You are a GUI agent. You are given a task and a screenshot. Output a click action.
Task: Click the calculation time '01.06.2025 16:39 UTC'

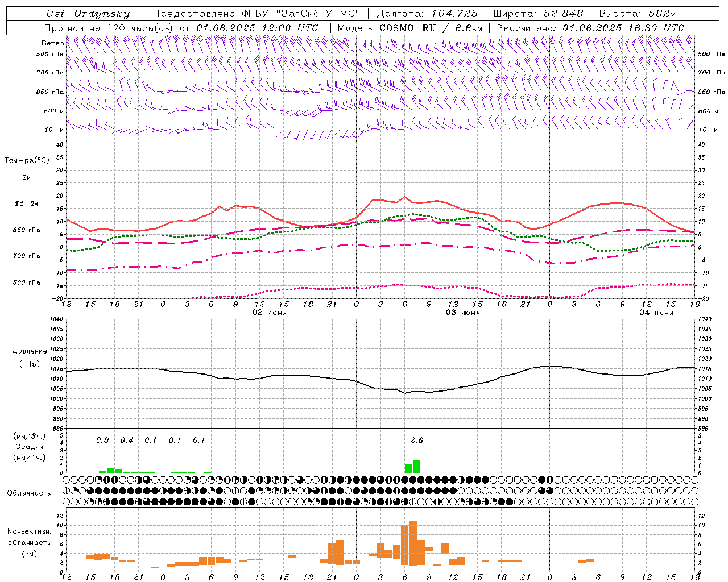pos(623,28)
